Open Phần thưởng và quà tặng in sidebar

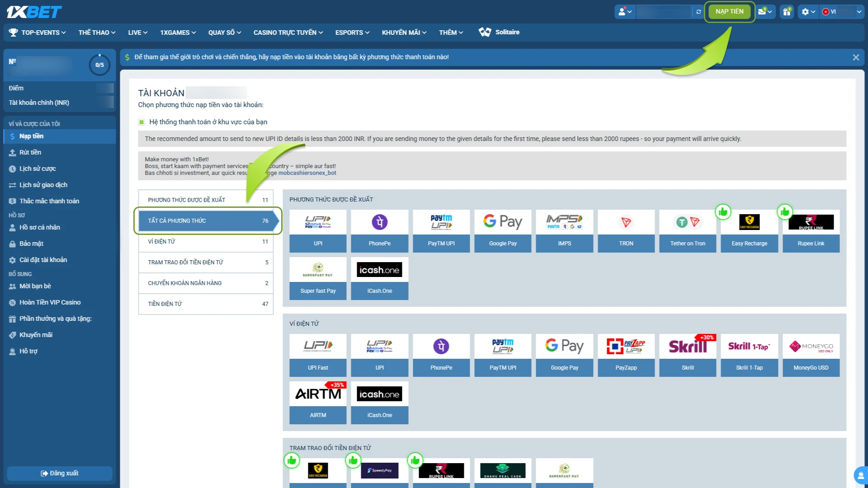[59, 319]
